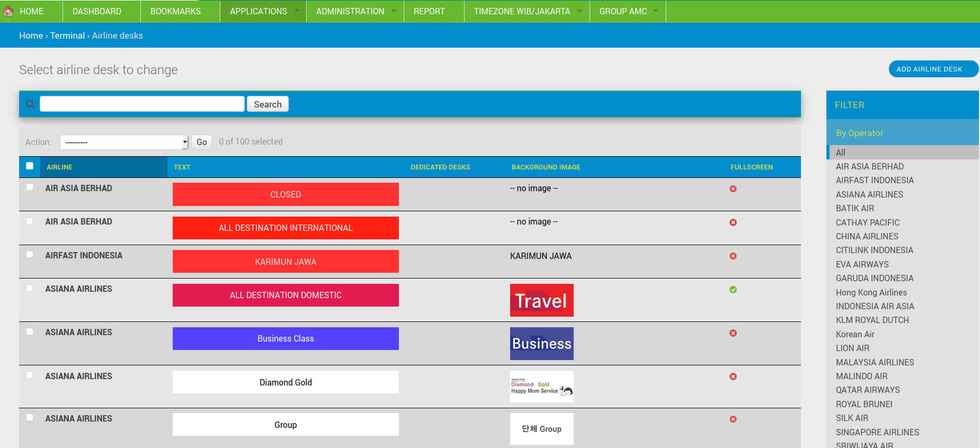This screenshot has height=448, width=980.
Task: Click red fullscreen icon for CLOSED row
Action: point(733,189)
